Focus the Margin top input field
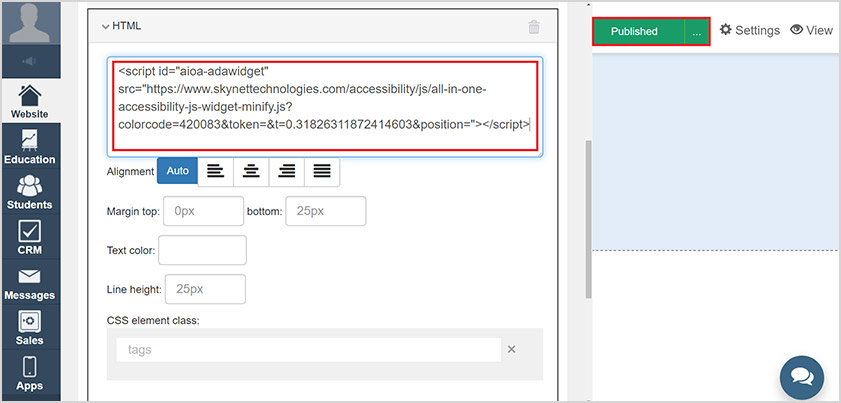Screen dimensions: 841x403 [x=203, y=211]
